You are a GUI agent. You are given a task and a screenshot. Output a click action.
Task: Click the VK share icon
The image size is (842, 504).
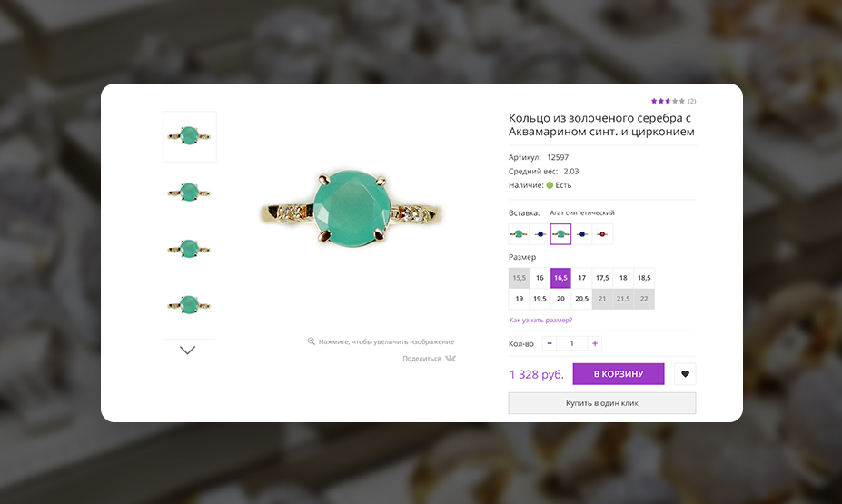pyautogui.click(x=451, y=359)
